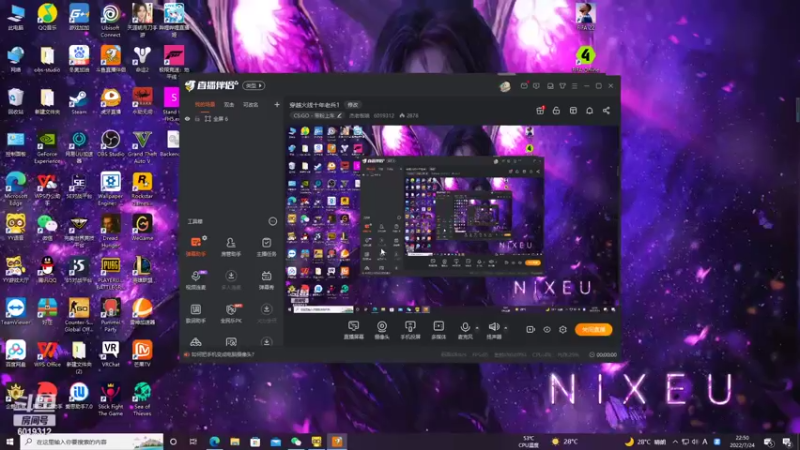
Task: Open the Grand Theft Auto V desktop icon
Action: click(142, 147)
